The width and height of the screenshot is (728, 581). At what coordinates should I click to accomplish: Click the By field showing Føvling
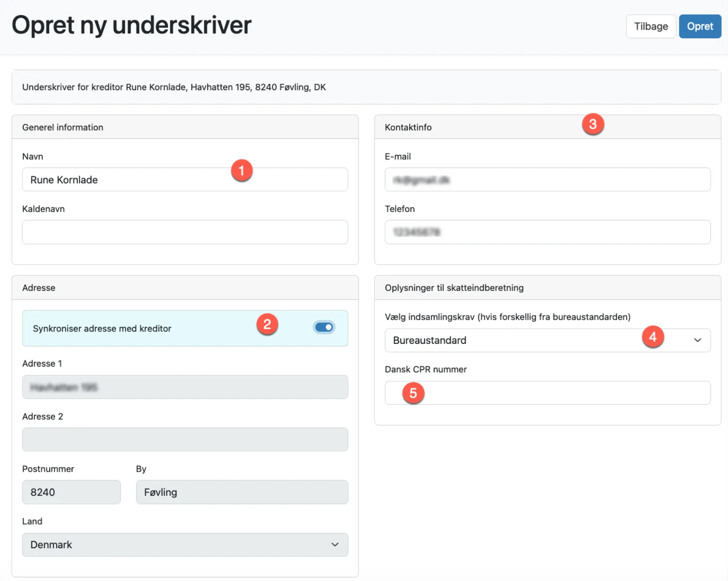pos(241,492)
